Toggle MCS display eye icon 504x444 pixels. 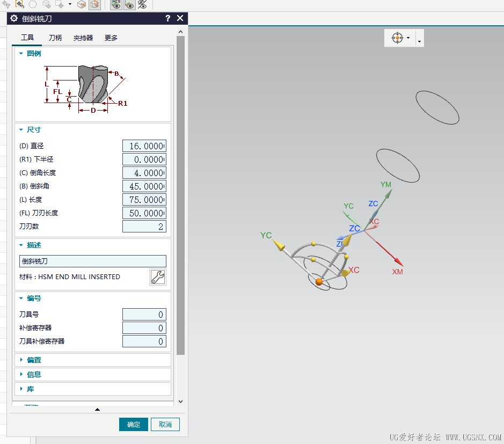tap(116, 4)
